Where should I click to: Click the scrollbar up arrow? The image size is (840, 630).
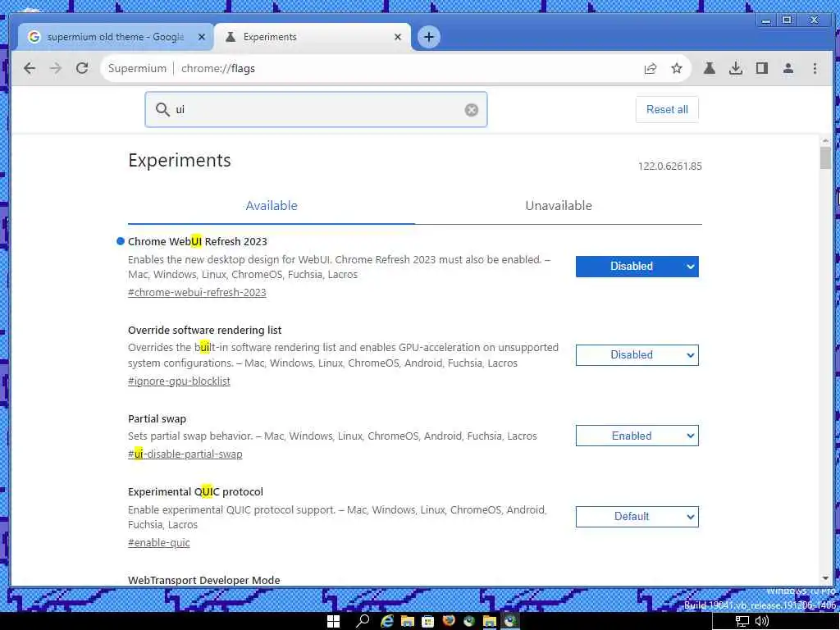click(825, 140)
